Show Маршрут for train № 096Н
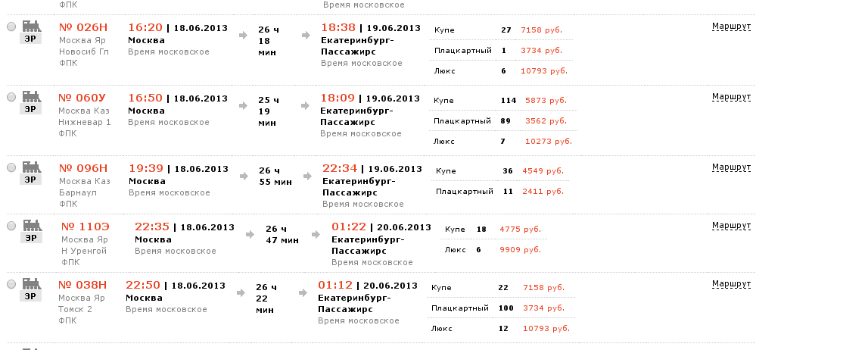The width and height of the screenshot is (868, 350). pos(731,167)
